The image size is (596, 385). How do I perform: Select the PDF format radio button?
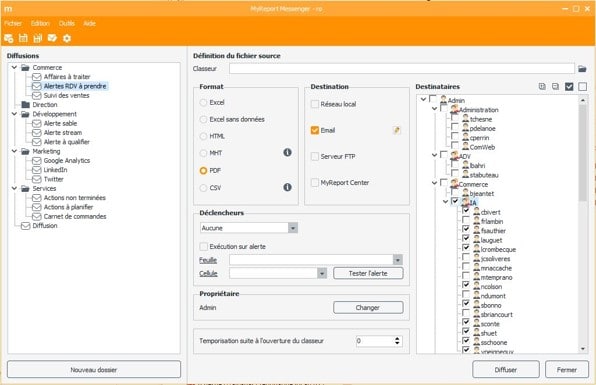click(203, 171)
